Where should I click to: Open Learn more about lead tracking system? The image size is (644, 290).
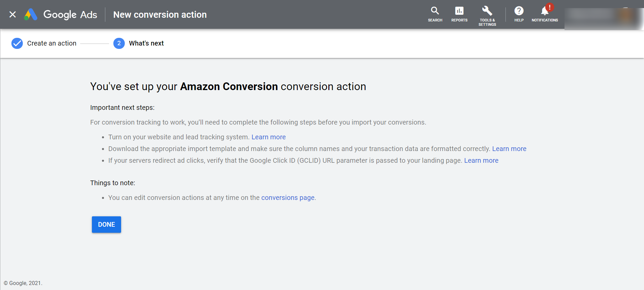pyautogui.click(x=269, y=137)
